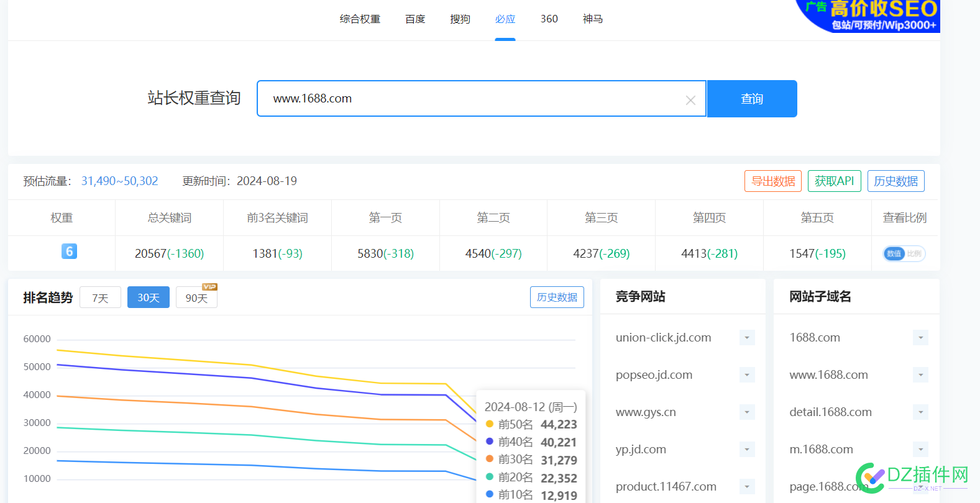Click fourth page value 4413(-281)
The height and width of the screenshot is (503, 980).
click(709, 254)
